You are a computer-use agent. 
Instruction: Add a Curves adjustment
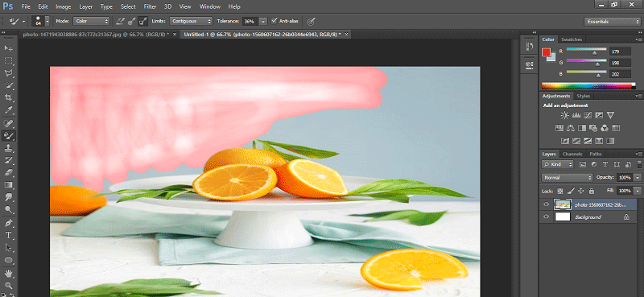pyautogui.click(x=588, y=115)
